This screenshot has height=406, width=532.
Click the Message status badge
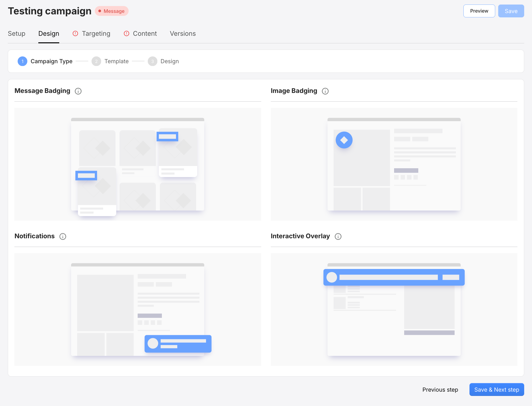coord(111,11)
